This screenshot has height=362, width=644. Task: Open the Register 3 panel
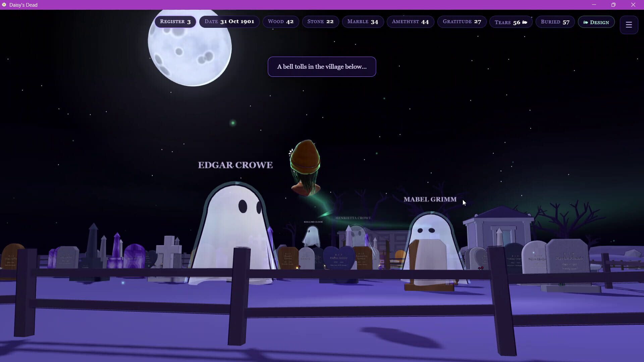click(175, 22)
